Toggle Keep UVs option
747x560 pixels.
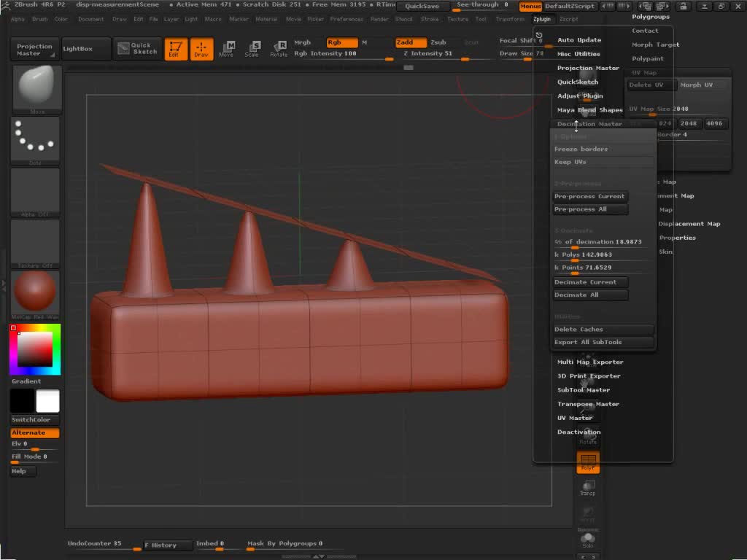(603, 162)
